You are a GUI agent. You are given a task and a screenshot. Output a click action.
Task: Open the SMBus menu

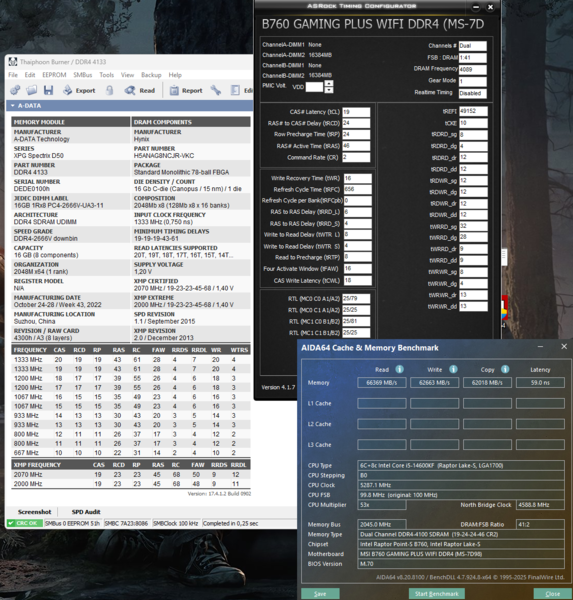[83, 75]
